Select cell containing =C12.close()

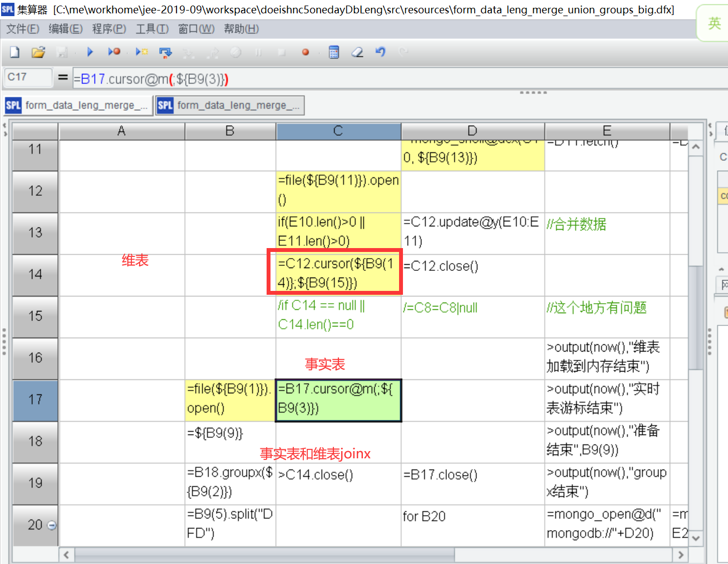473,275
